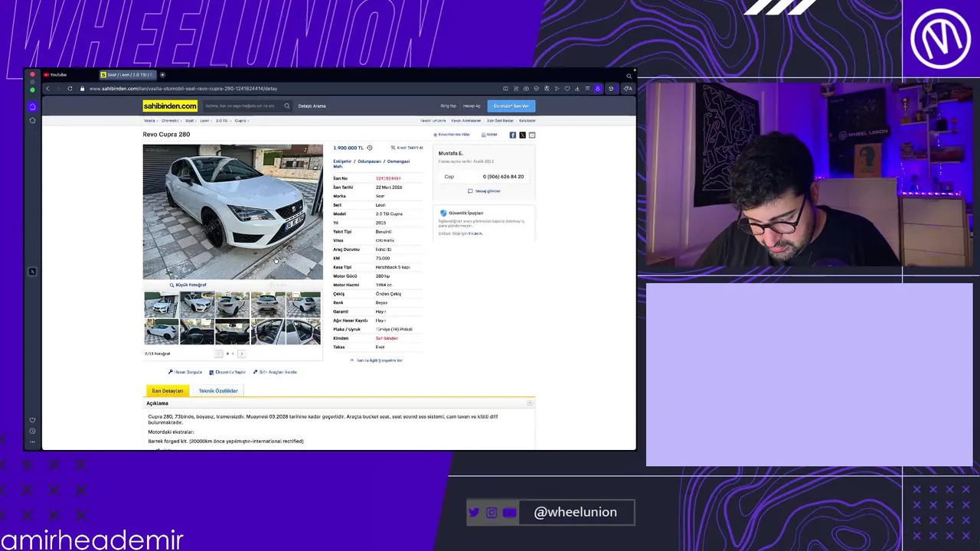Reload the page with browser refresh icon

point(70,89)
